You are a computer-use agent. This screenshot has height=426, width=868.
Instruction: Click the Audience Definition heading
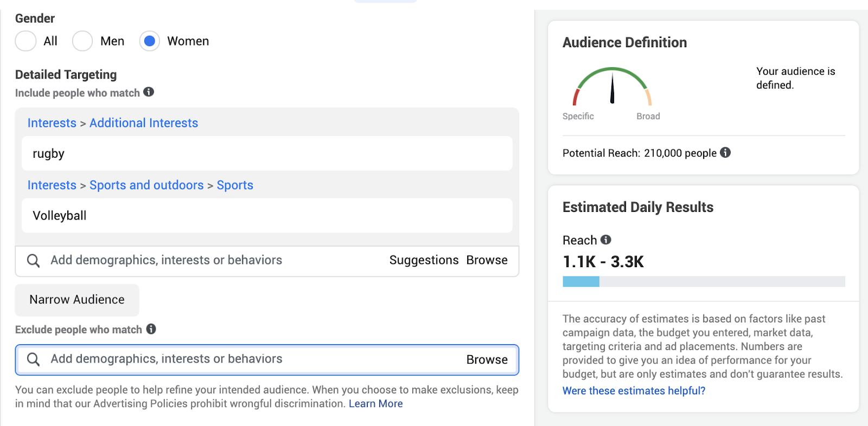click(x=624, y=42)
